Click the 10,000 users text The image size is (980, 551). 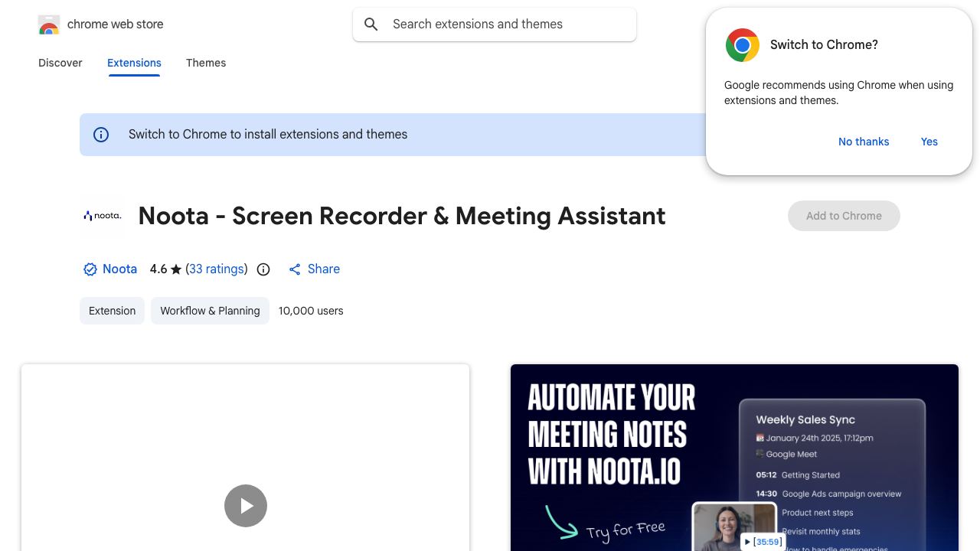[311, 311]
